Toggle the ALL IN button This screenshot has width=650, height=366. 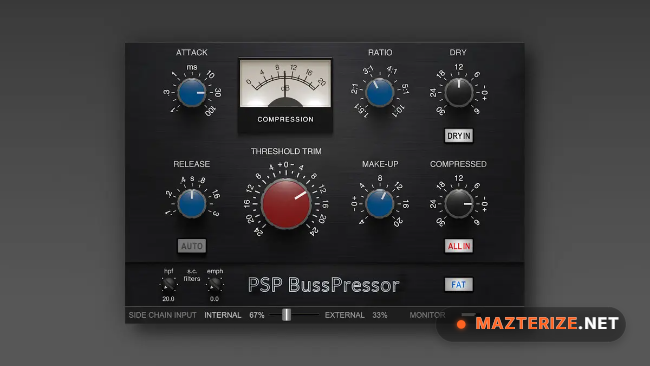pyautogui.click(x=458, y=246)
